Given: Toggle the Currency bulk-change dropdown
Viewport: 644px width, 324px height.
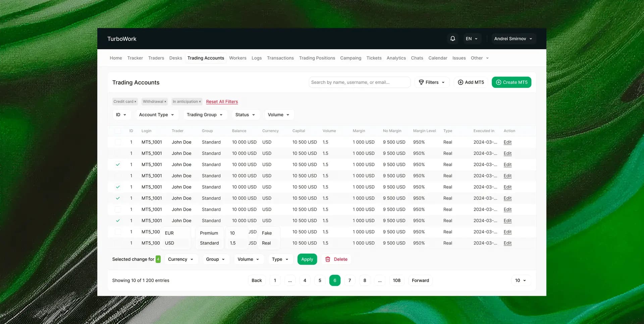Looking at the screenshot, I should pyautogui.click(x=181, y=259).
